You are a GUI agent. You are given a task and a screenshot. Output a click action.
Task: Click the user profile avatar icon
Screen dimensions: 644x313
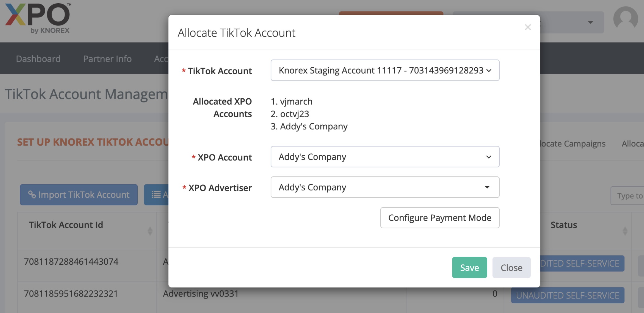(625, 19)
